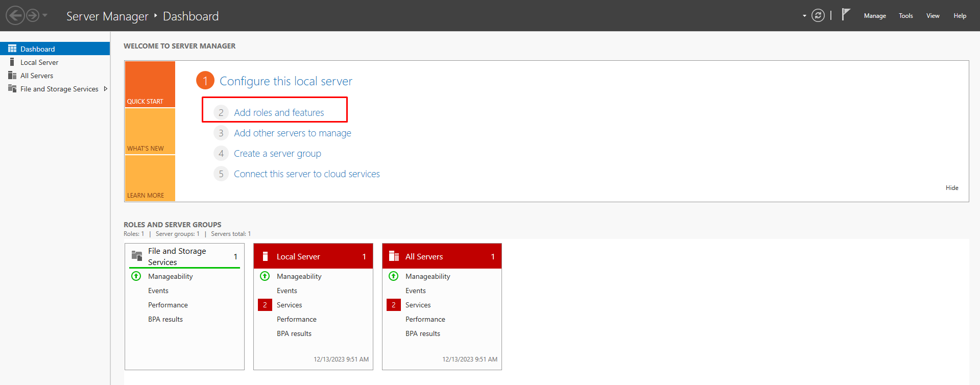
Task: Go forward using the forward arrow icon
Action: (33, 15)
